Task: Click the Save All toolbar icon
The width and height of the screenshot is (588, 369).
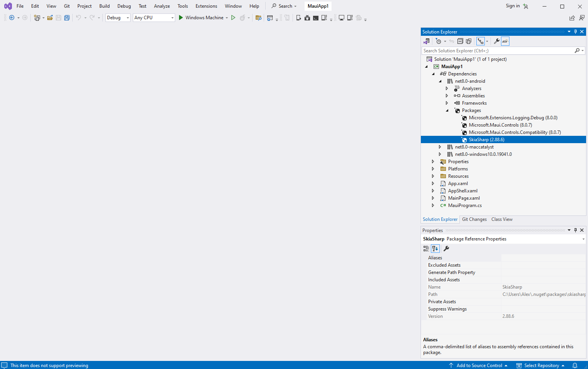Action: click(67, 18)
